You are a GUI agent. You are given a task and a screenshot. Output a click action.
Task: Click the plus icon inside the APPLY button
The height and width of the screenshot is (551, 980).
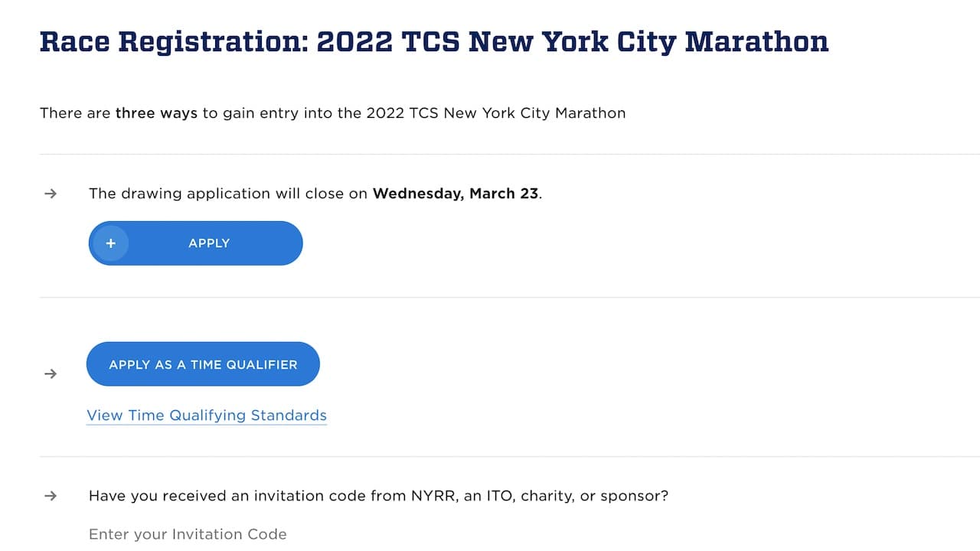click(111, 243)
